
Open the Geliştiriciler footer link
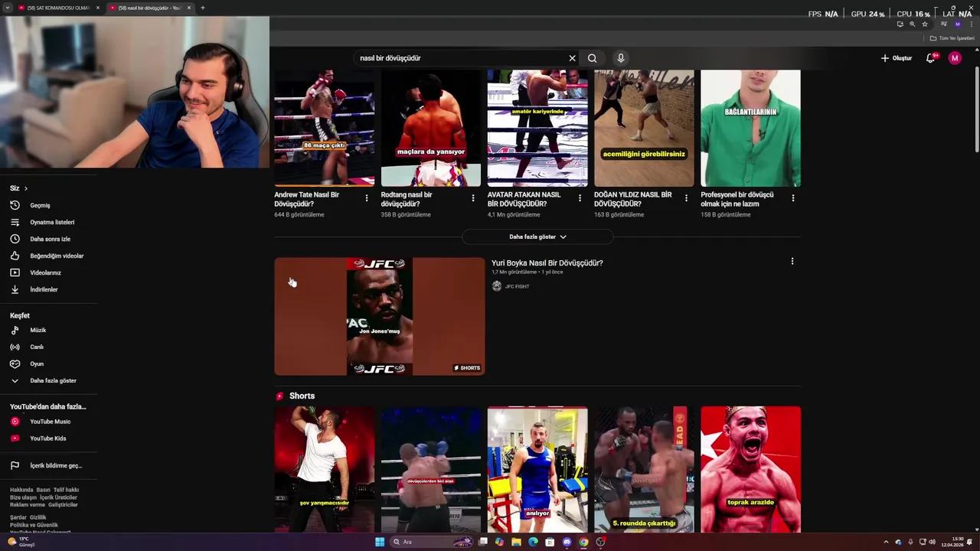coord(63,505)
